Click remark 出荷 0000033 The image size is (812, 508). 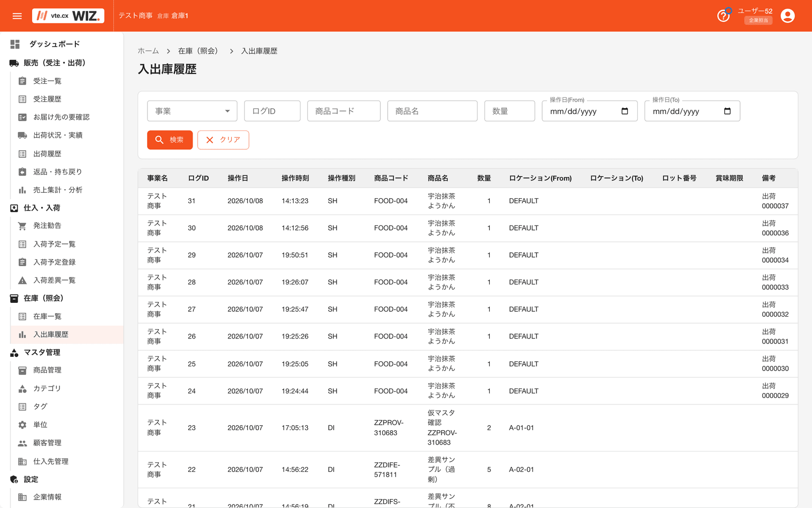pyautogui.click(x=775, y=282)
